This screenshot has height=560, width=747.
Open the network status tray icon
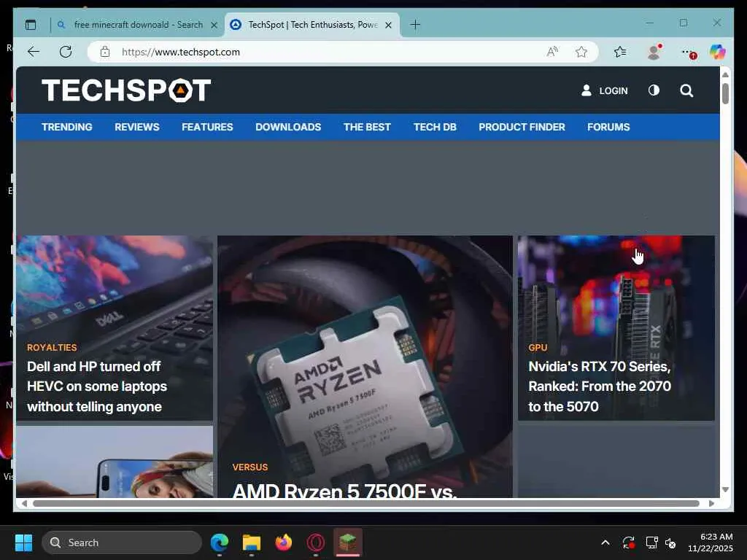coord(651,542)
